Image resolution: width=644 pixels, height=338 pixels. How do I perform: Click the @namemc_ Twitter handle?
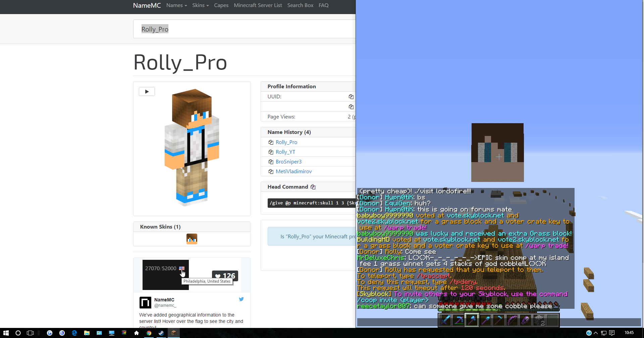[165, 305]
